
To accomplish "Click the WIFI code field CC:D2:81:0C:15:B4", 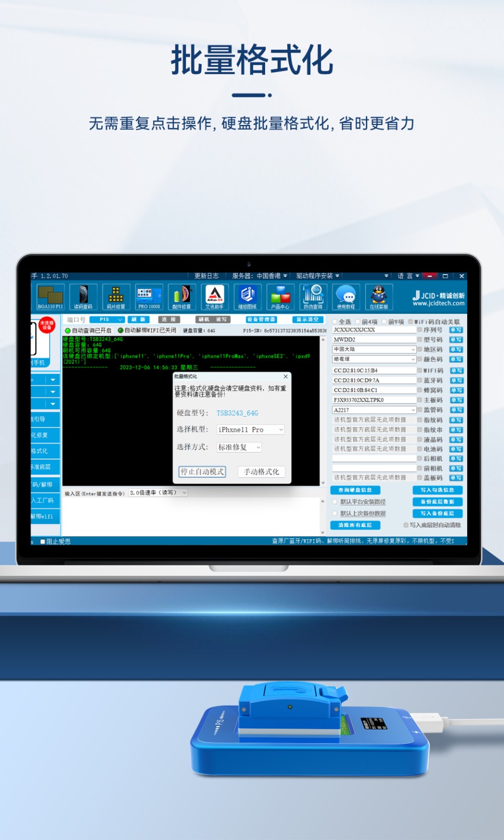I will tap(374, 371).
